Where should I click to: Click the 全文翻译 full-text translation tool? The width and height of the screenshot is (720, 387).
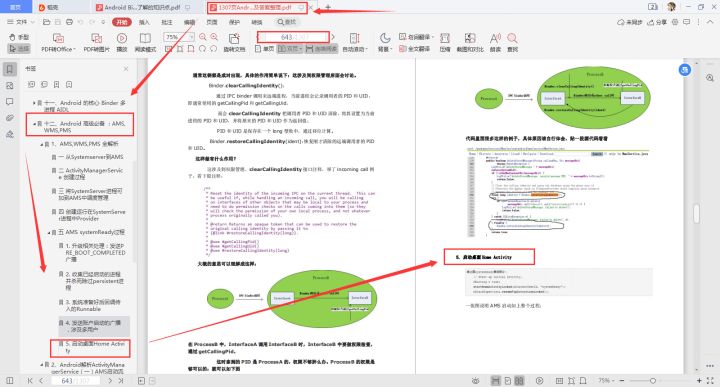(415, 49)
